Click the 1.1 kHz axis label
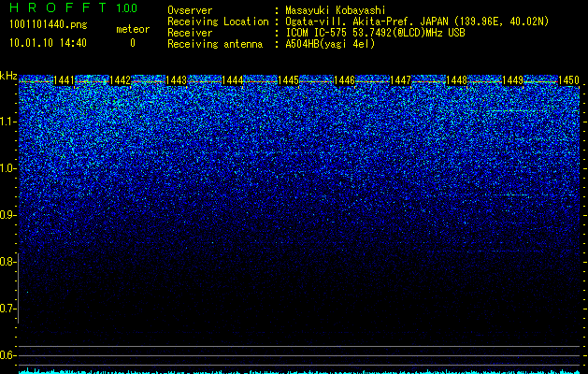 [7, 122]
